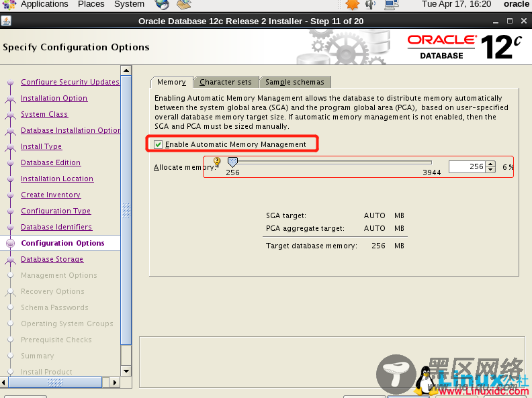Go to Install Type step
The image size is (532, 398).
pos(41,146)
